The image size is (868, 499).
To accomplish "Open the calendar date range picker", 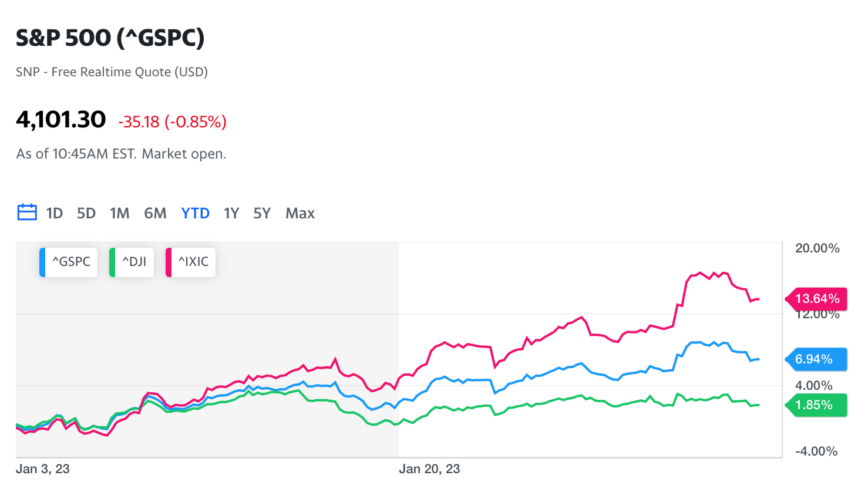I will [27, 213].
